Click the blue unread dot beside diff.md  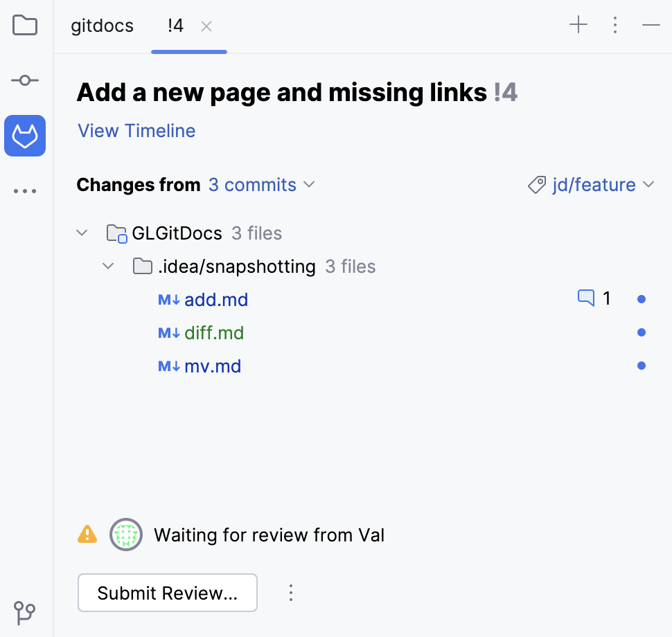(641, 332)
